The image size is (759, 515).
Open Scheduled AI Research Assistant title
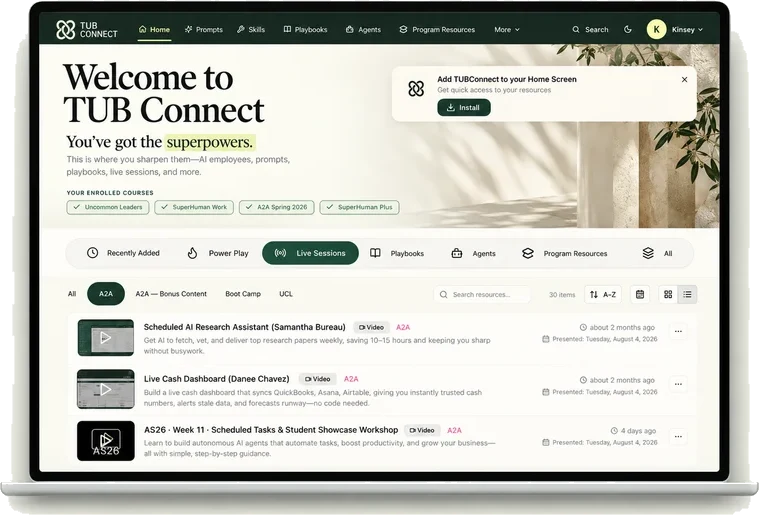(244, 327)
